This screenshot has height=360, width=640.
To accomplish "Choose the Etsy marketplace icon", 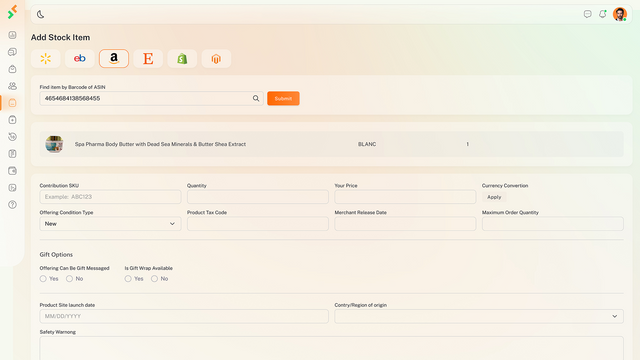I will (x=148, y=59).
